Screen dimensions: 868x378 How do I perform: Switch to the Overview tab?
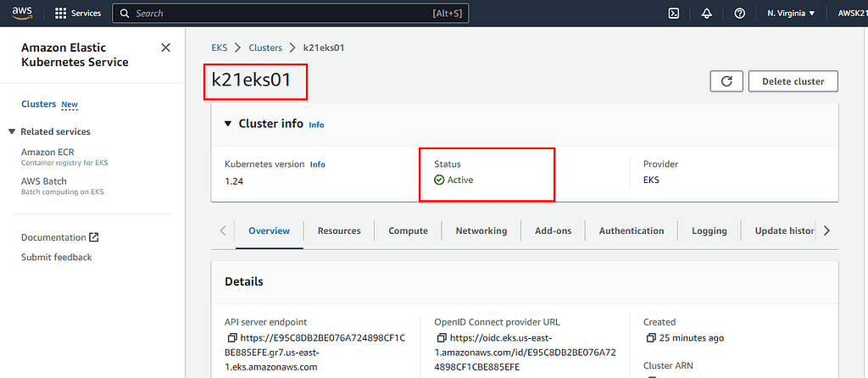pyautogui.click(x=269, y=231)
